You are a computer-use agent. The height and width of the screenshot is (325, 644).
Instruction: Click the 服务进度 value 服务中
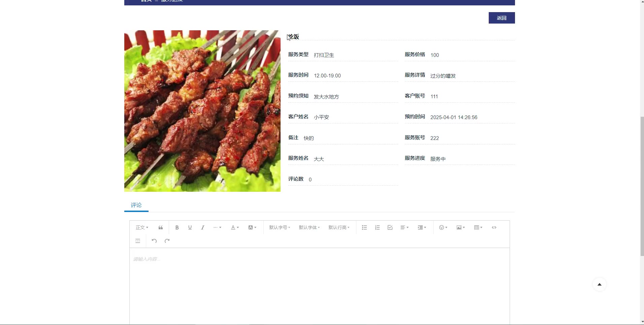click(438, 159)
